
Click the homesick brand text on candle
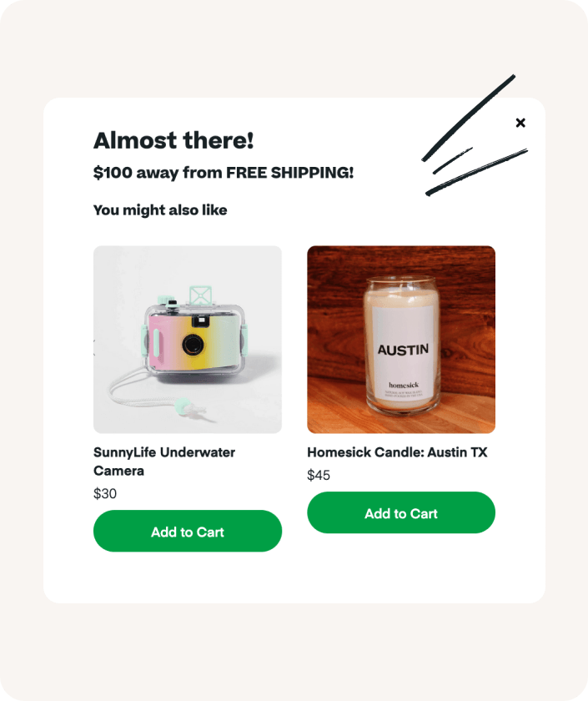point(404,385)
